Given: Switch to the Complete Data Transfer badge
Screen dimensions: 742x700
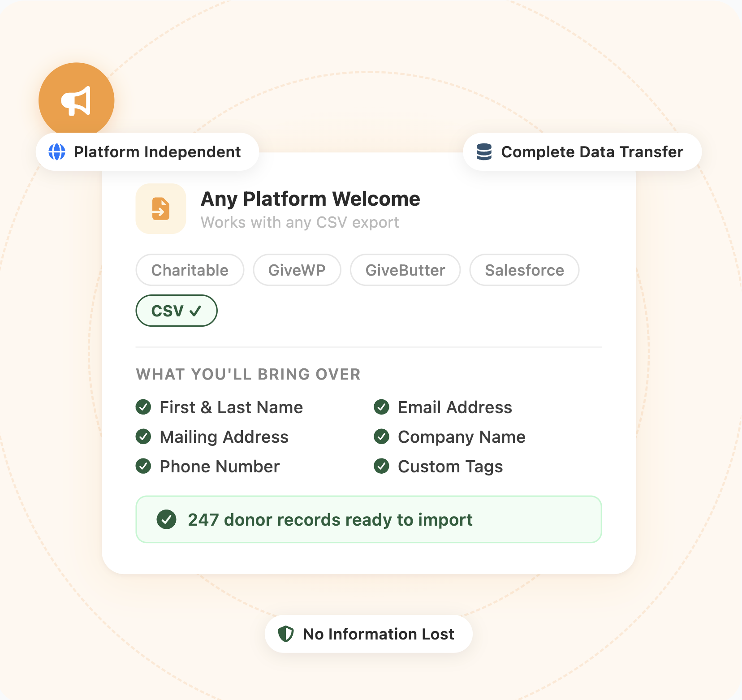Looking at the screenshot, I should (x=582, y=152).
